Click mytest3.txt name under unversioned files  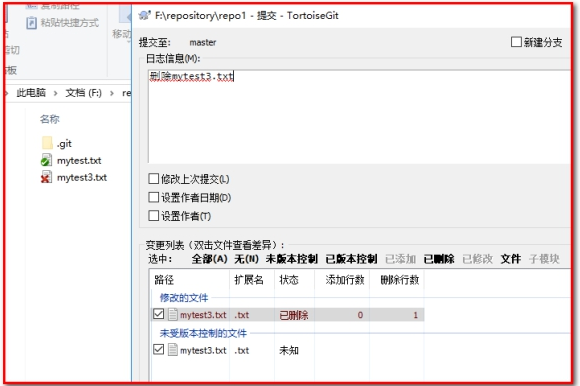point(203,350)
